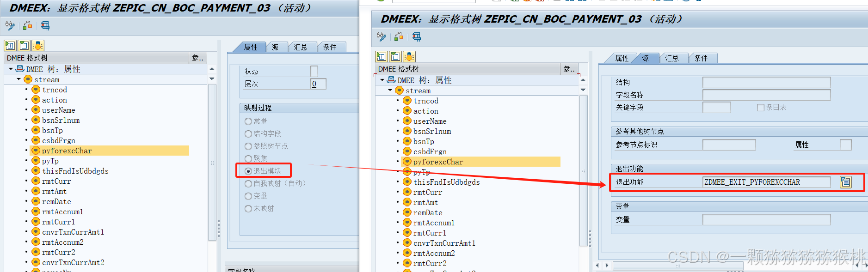The height and width of the screenshot is (272, 868).
Task: Click tree scroll-up arrow in right window
Action: point(583,80)
